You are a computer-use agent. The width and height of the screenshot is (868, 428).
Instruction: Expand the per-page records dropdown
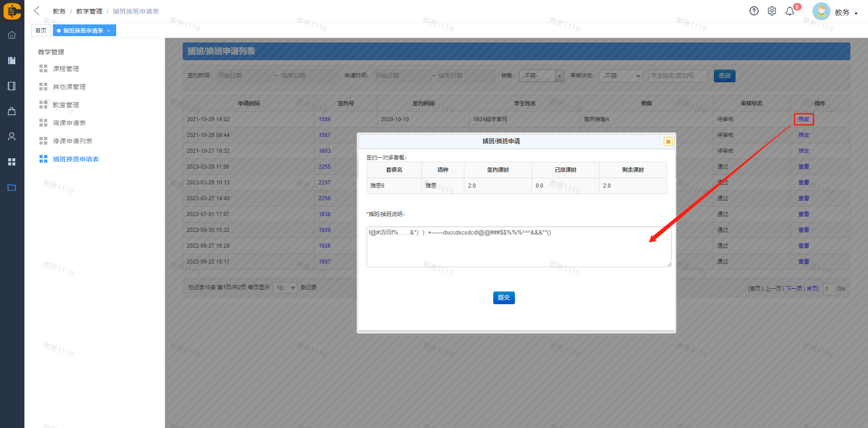tap(285, 288)
